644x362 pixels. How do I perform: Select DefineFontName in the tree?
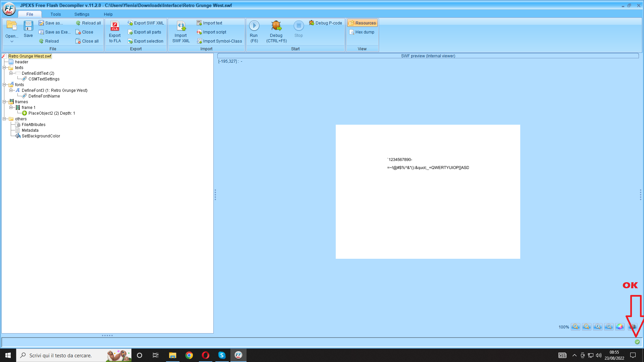tap(44, 96)
